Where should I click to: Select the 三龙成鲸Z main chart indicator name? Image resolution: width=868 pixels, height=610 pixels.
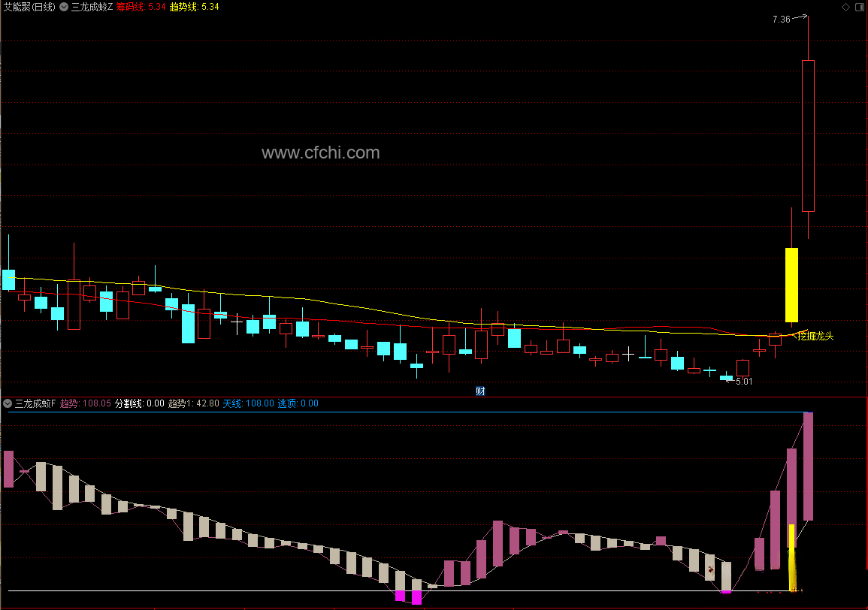92,7
